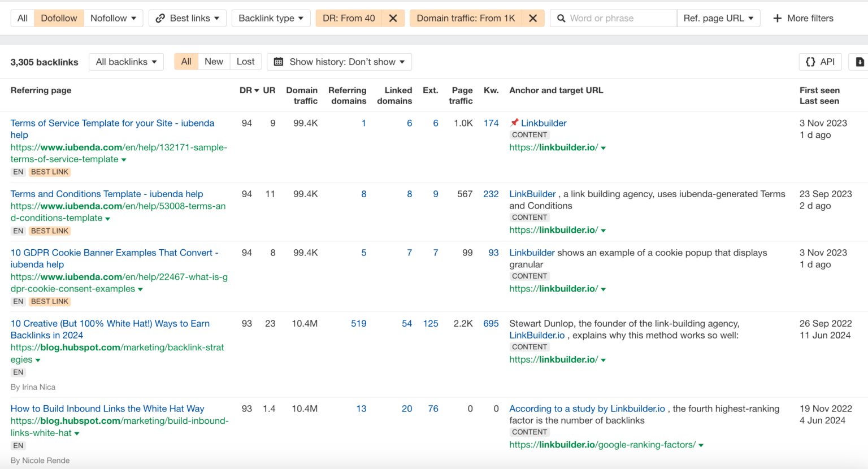Switch to the New backlinks tab

pyautogui.click(x=214, y=62)
